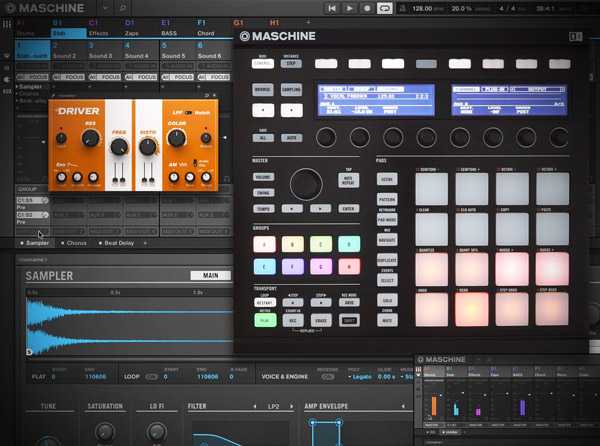Click the swing value 20.0 %

(461, 8)
